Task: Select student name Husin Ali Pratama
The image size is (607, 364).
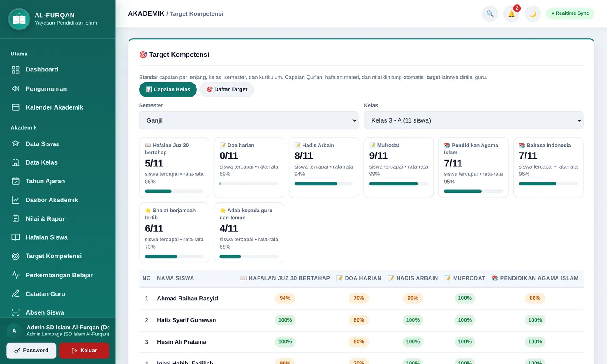Action: click(x=182, y=342)
